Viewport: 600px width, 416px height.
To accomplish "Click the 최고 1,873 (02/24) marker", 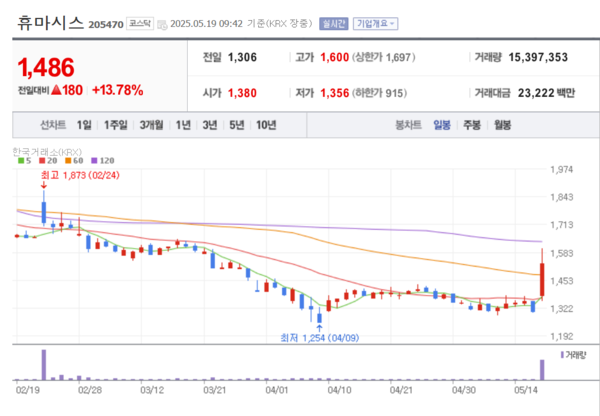I will pyautogui.click(x=80, y=175).
